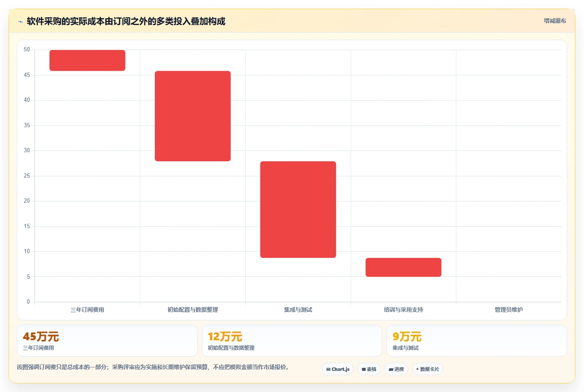The height and width of the screenshot is (392, 584).
Task: Click the 12万元 data card
Action: [292, 341]
